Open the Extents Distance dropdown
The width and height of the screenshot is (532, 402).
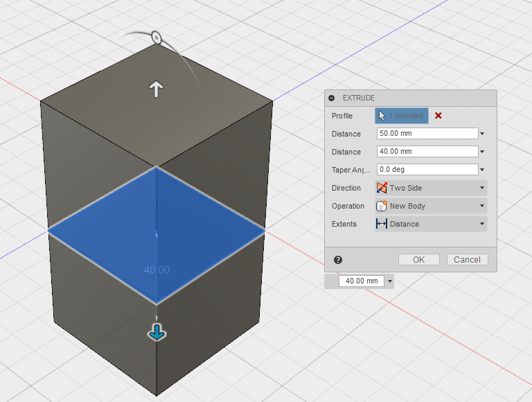pyautogui.click(x=431, y=224)
